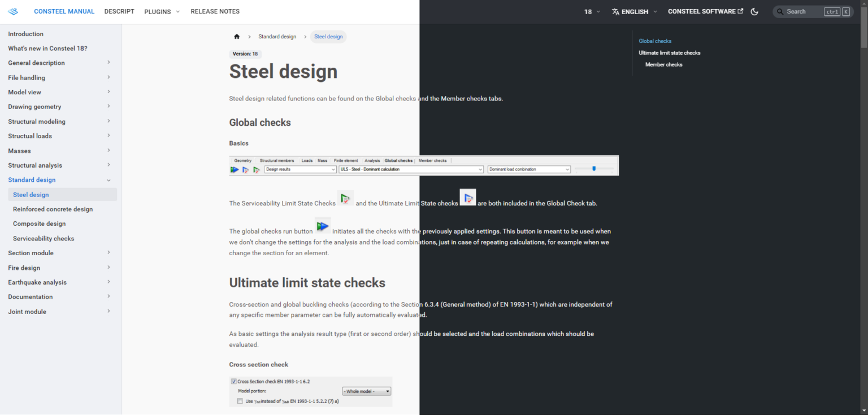Click the slider in the toolbar image
This screenshot has height=415, width=868.
click(x=594, y=168)
